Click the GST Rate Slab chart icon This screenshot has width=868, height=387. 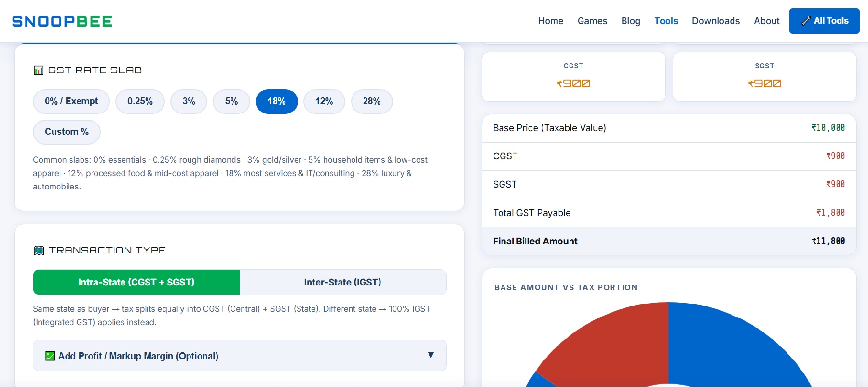click(39, 70)
